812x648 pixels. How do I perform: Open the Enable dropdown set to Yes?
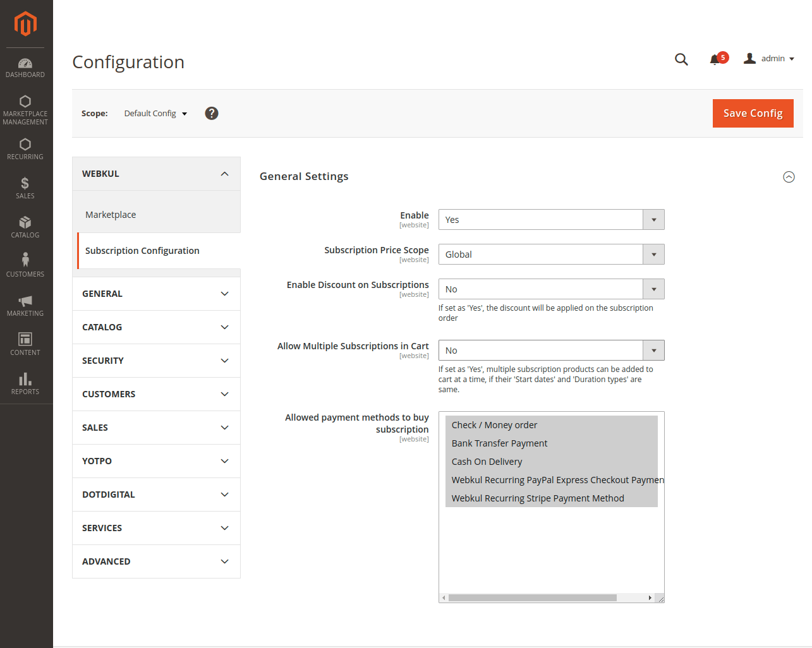[552, 220]
